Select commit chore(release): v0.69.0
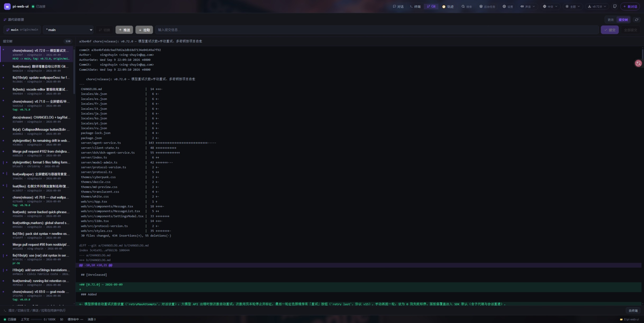Screen dimensions: 644x323 [37, 296]
